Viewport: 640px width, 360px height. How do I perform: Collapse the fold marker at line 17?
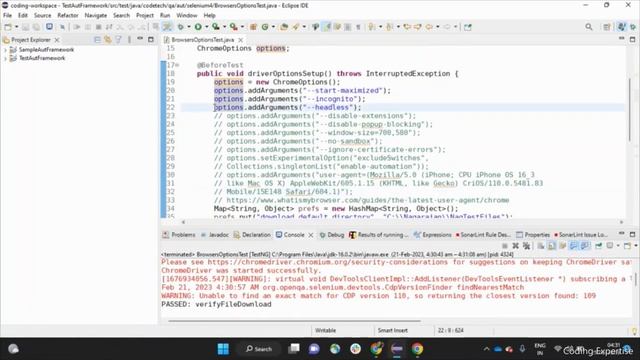[178, 65]
